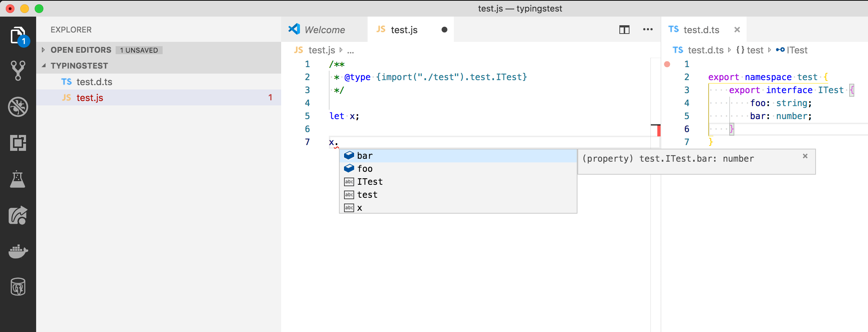Place cursor on 'let x;' line
This screenshot has width=868, height=332.
coord(344,116)
